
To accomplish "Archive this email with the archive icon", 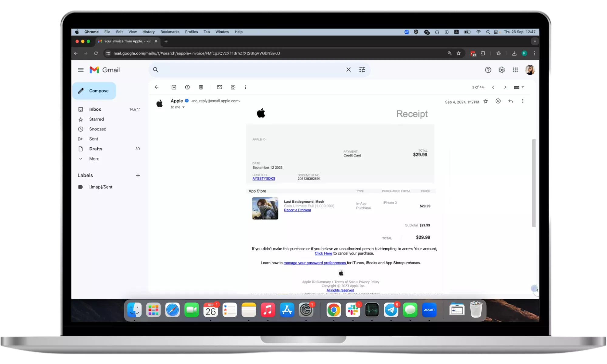I will coord(174,87).
